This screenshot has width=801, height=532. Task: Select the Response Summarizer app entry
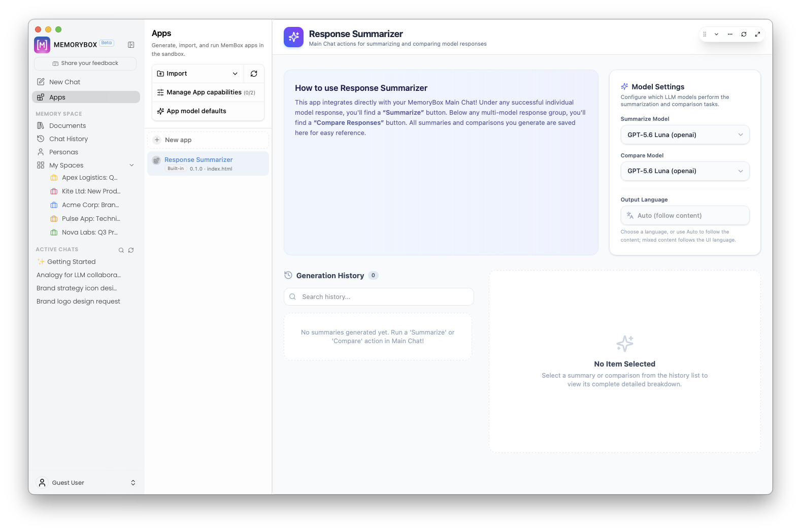(208, 163)
